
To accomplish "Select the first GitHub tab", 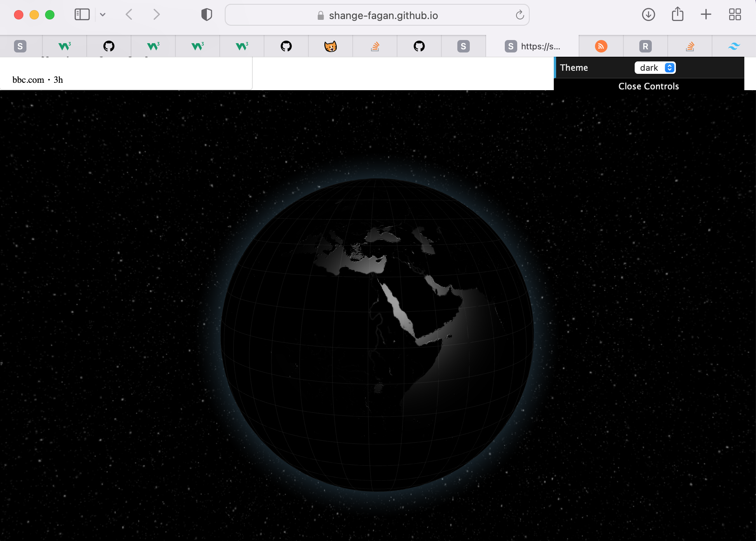I will point(109,46).
